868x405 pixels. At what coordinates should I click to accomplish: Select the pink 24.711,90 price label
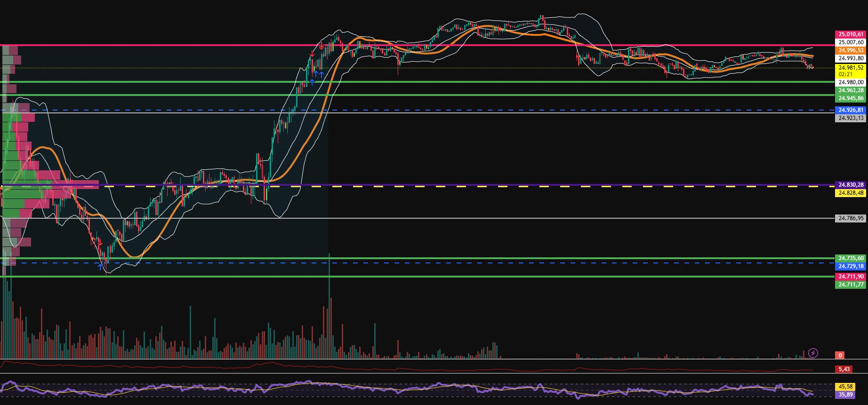[851, 277]
